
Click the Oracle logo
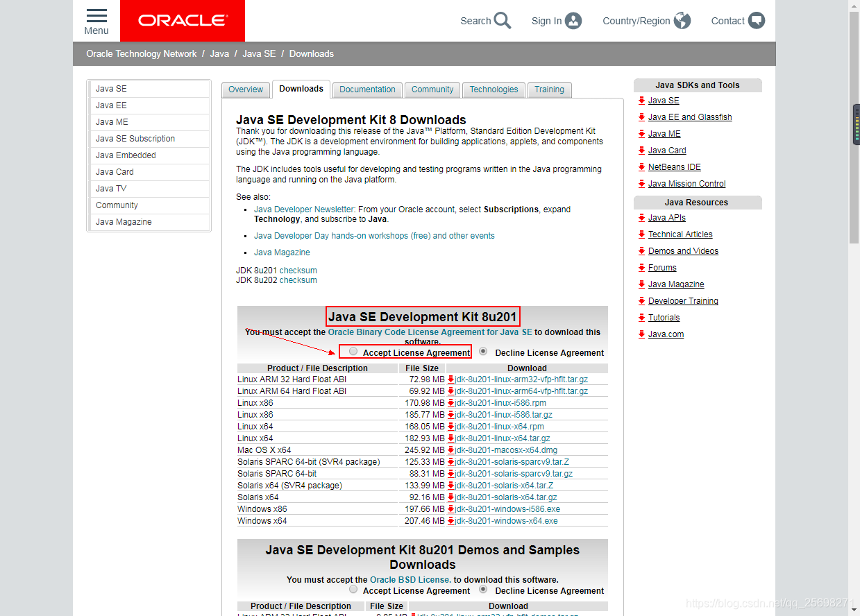183,21
